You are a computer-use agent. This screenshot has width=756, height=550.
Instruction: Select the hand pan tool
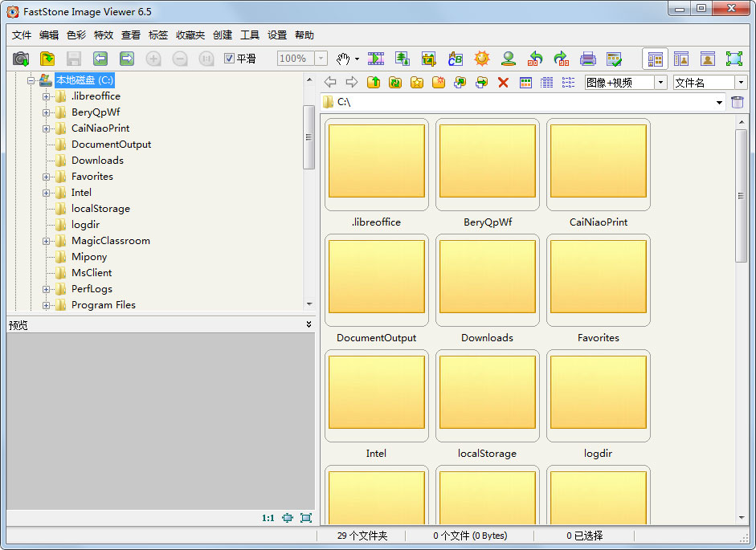click(343, 59)
